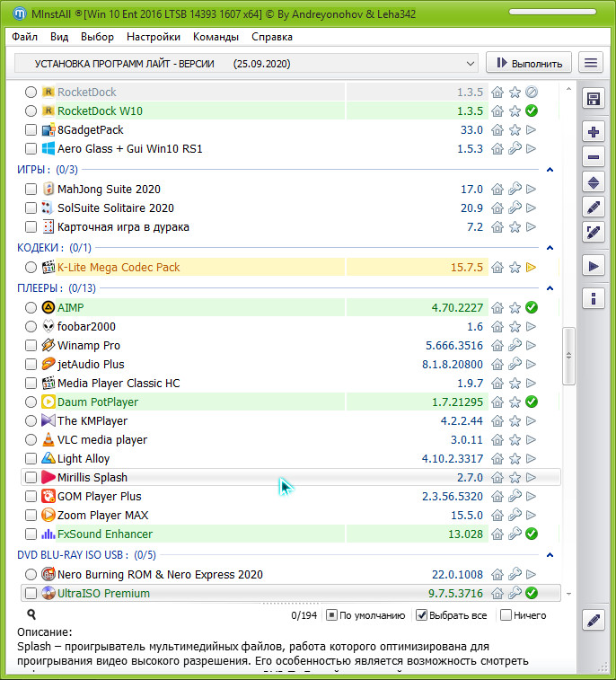Select the K-Lite Mega Codec Pack radio button
Viewport: 616px width, 680px height.
point(31,267)
